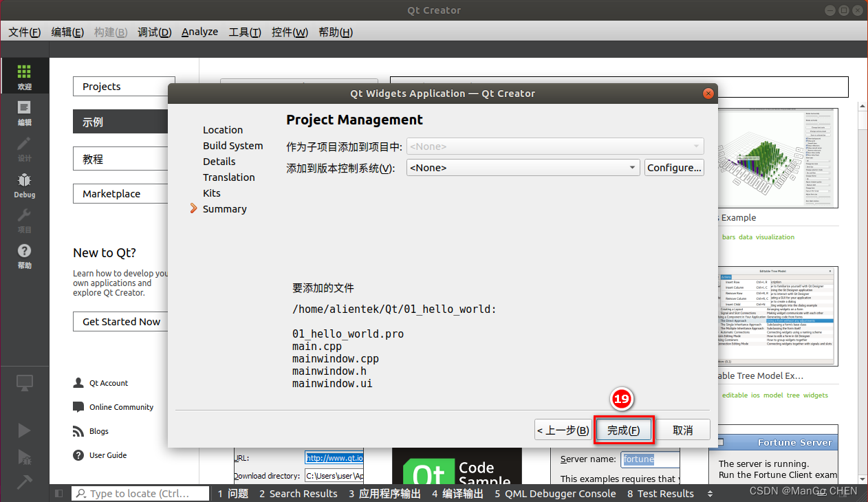Build project with hammer icon

24,482
